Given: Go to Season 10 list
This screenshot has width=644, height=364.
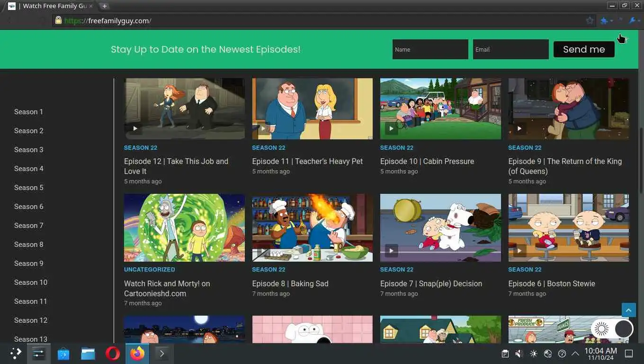Looking at the screenshot, I should (x=31, y=282).
